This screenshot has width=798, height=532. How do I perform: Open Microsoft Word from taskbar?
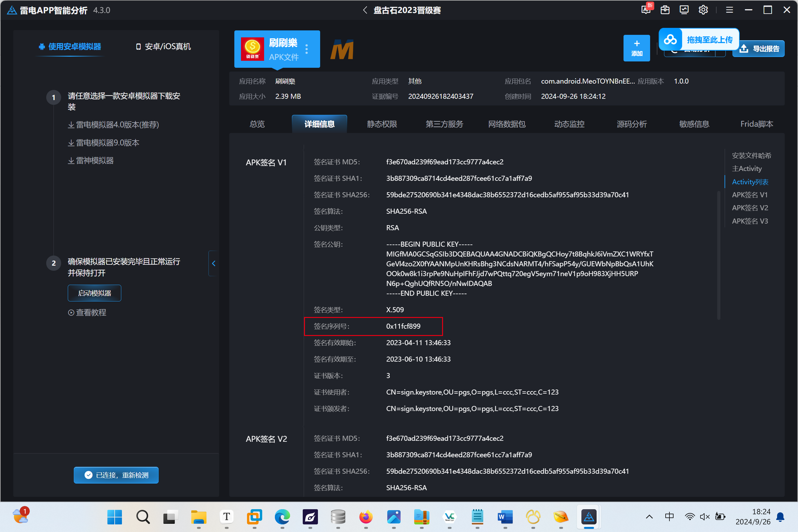[x=505, y=517]
